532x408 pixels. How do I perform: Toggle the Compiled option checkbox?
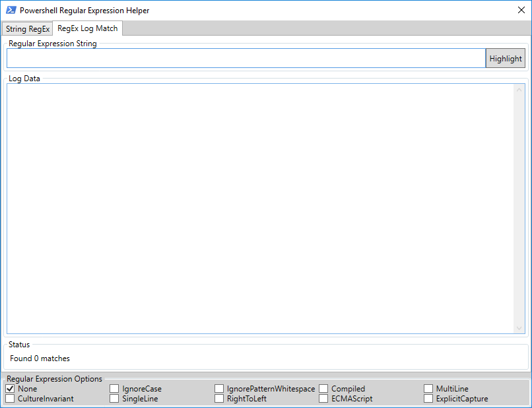coord(323,389)
